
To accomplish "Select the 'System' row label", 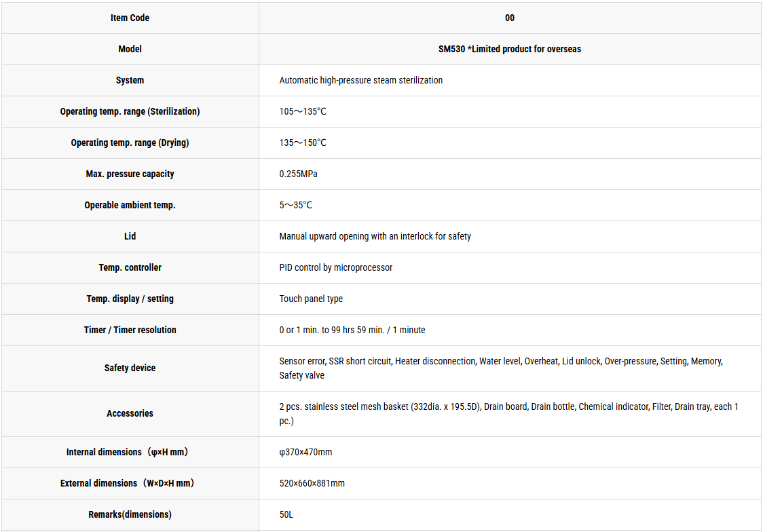I will point(130,80).
